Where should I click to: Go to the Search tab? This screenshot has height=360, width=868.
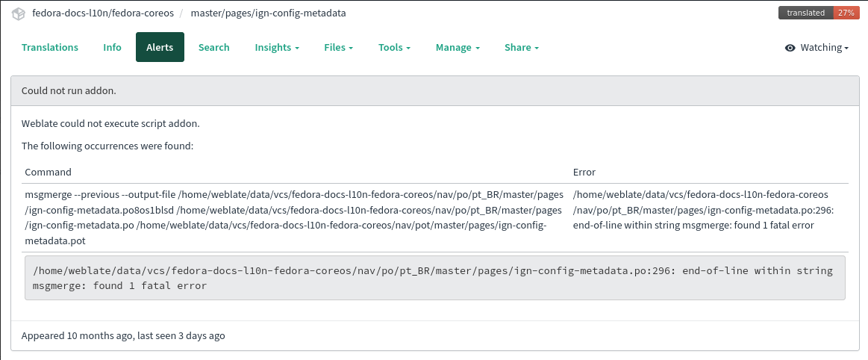pyautogui.click(x=213, y=47)
